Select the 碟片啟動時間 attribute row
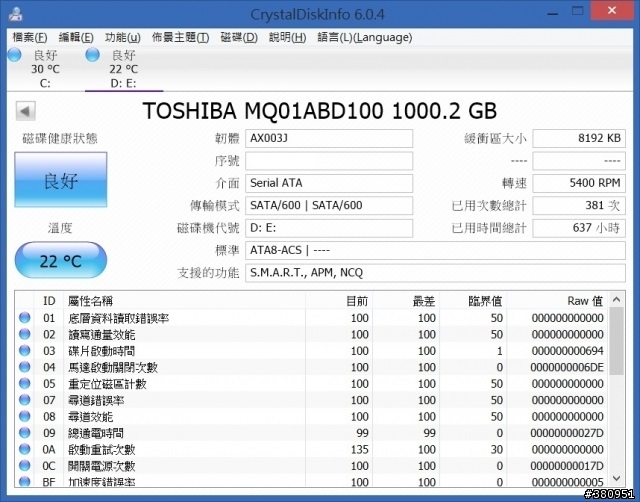Image resolution: width=640 pixels, height=502 pixels. (x=312, y=351)
